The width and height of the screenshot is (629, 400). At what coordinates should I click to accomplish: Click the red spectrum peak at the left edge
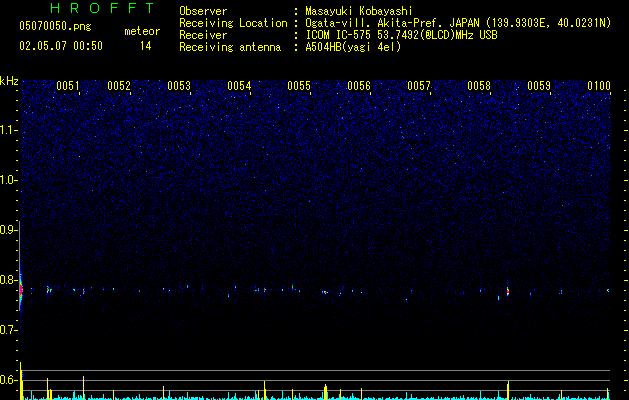pyautogui.click(x=21, y=289)
